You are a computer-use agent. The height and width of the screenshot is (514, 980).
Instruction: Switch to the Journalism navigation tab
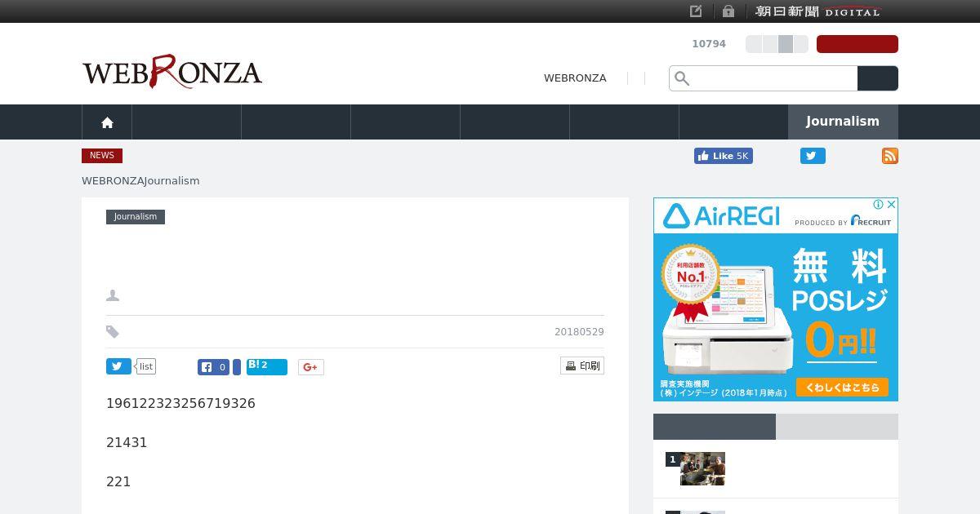(x=843, y=122)
